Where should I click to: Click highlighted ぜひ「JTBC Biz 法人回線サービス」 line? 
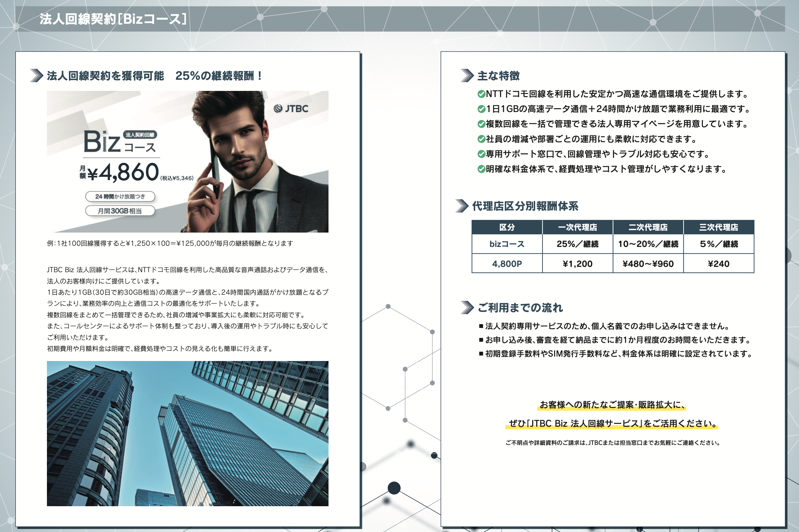tap(612, 423)
